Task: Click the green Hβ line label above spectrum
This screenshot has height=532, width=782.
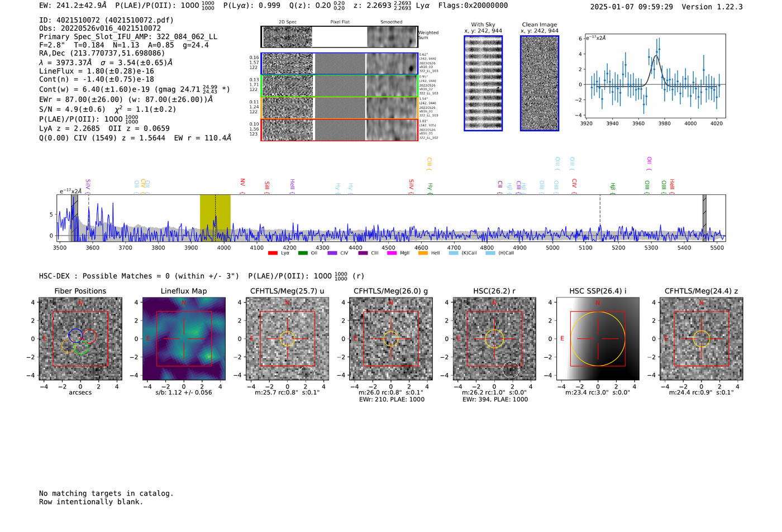Action: coord(613,187)
